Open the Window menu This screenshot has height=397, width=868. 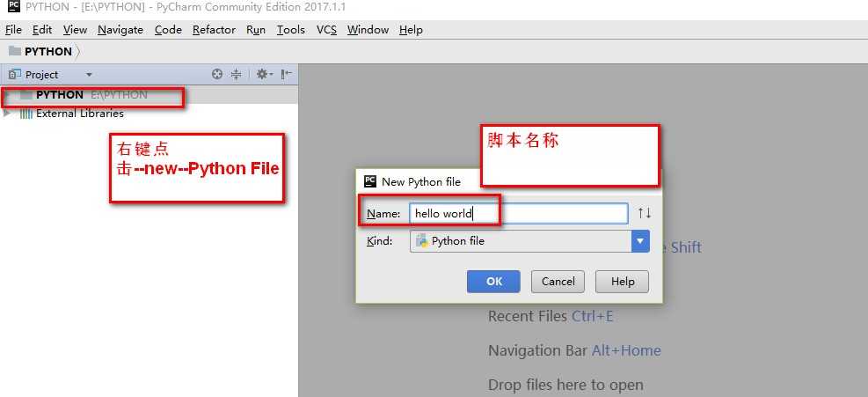tap(368, 30)
